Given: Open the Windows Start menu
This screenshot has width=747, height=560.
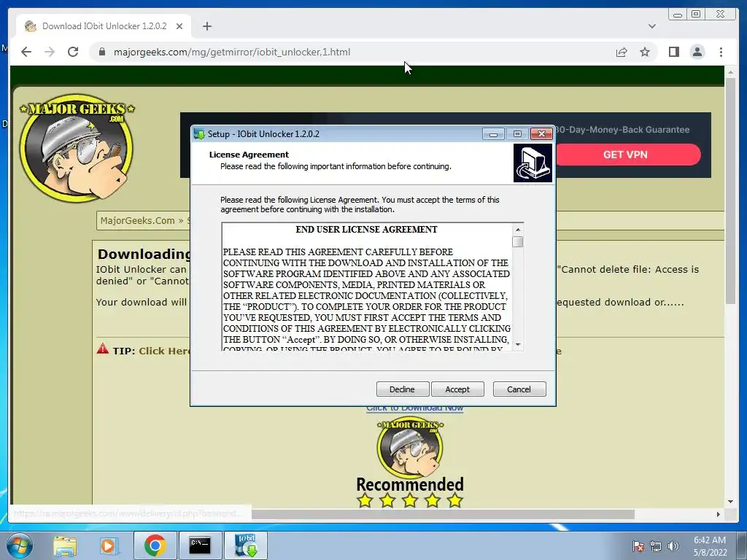Looking at the screenshot, I should 19,545.
